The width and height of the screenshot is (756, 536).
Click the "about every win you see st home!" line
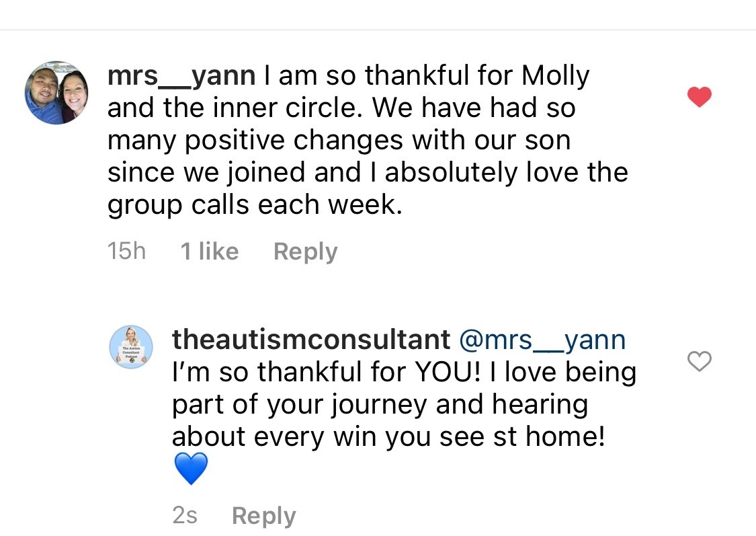click(x=389, y=438)
